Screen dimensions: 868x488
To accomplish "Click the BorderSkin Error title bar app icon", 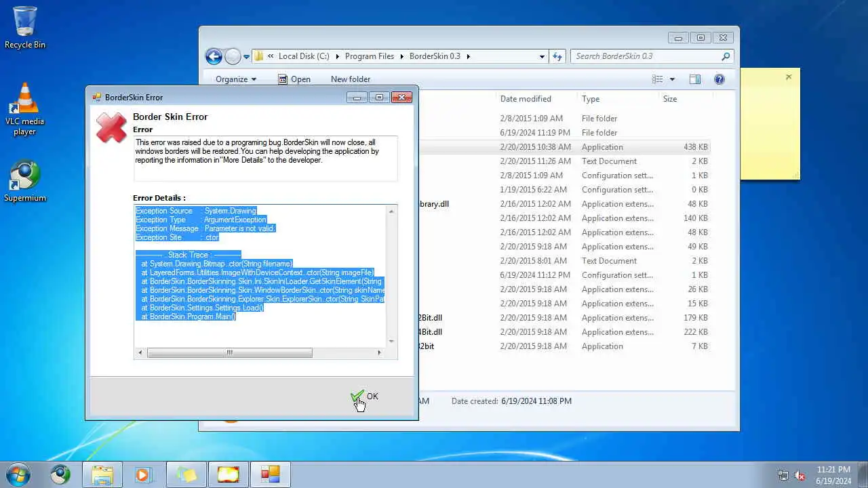I will click(97, 98).
